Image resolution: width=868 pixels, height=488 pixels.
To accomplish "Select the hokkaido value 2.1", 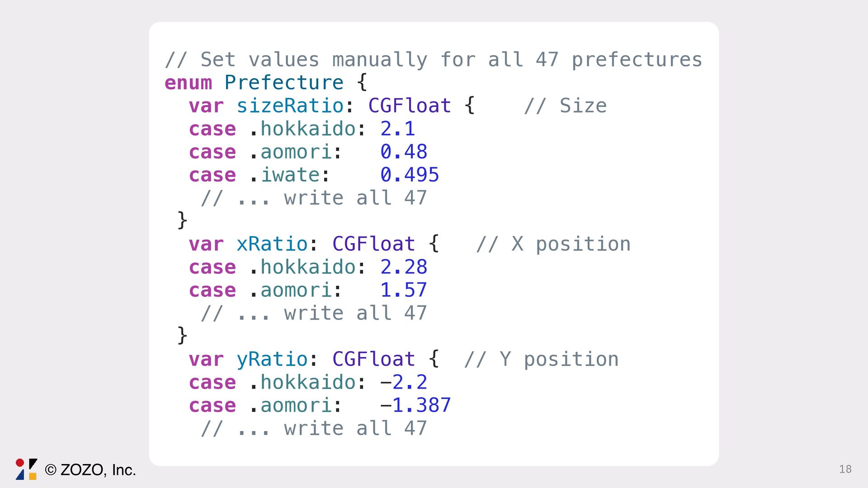I will point(397,129).
